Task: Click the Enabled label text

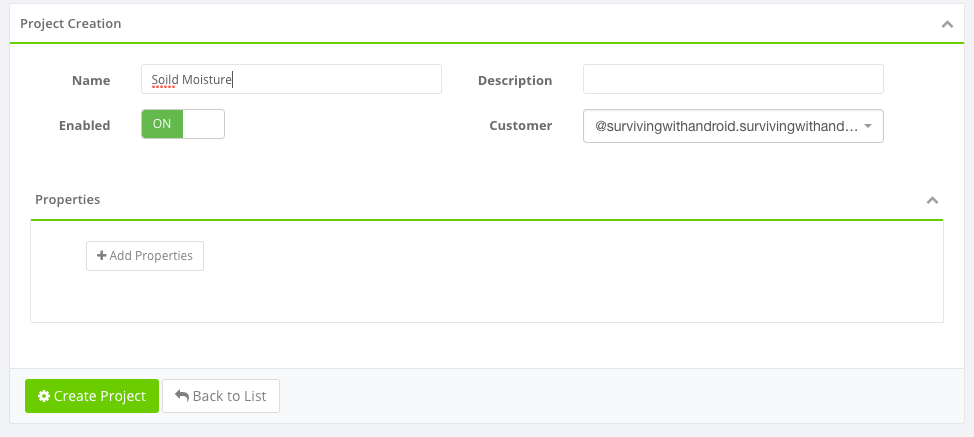Action: [85, 126]
